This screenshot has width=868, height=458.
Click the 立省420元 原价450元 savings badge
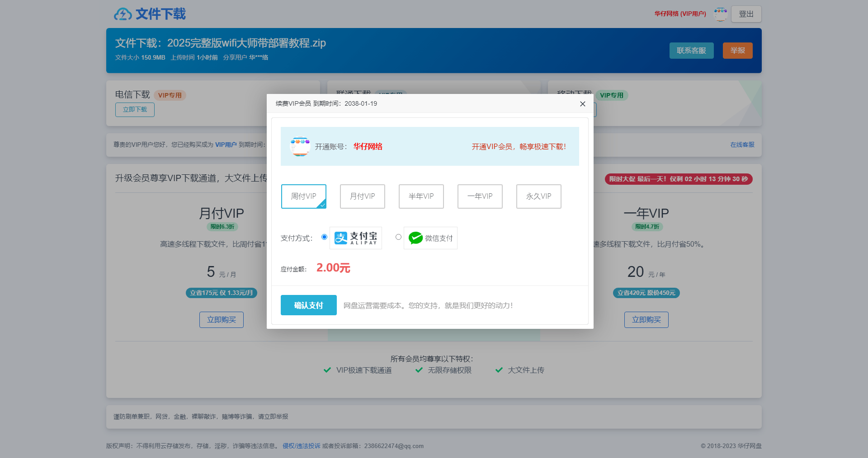[x=646, y=293]
